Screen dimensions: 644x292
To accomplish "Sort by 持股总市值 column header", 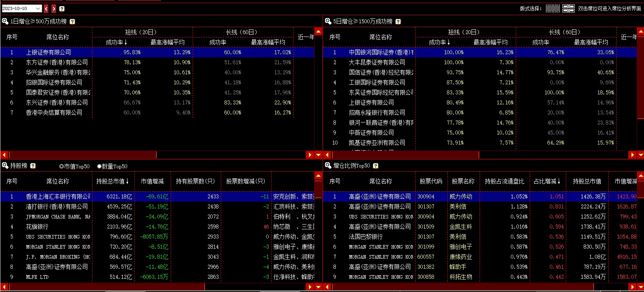I will pyautogui.click(x=112, y=182).
